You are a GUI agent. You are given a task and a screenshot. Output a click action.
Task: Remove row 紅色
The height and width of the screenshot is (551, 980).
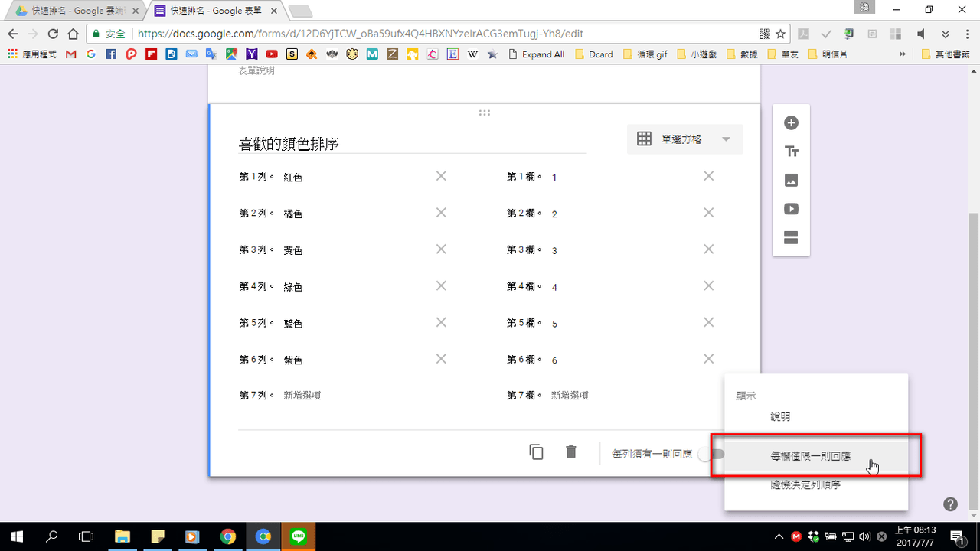(x=441, y=176)
